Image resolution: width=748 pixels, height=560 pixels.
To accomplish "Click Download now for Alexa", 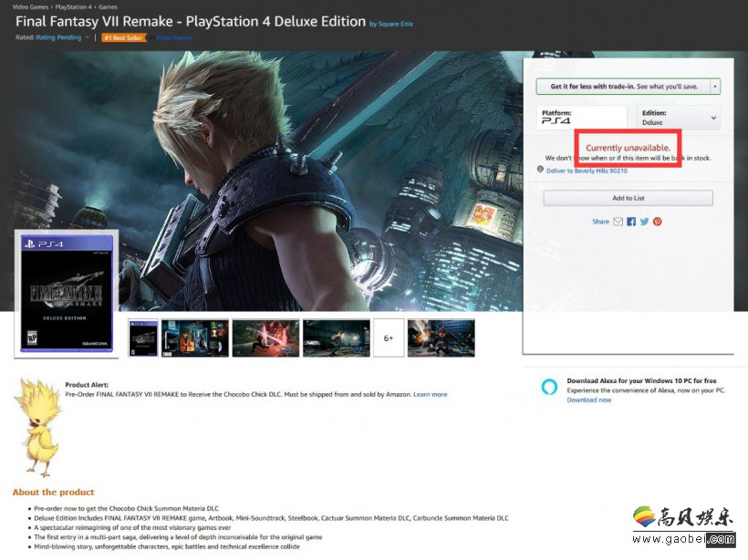I will click(x=588, y=400).
